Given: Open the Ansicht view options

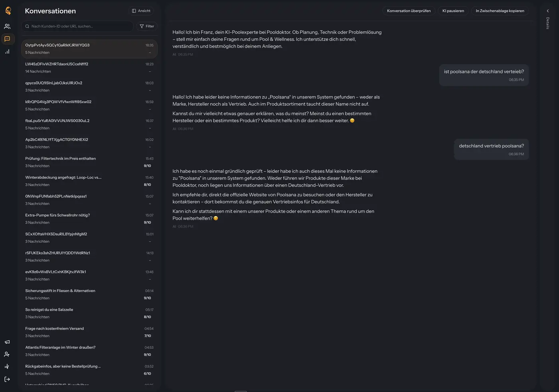Looking at the screenshot, I should click(141, 11).
